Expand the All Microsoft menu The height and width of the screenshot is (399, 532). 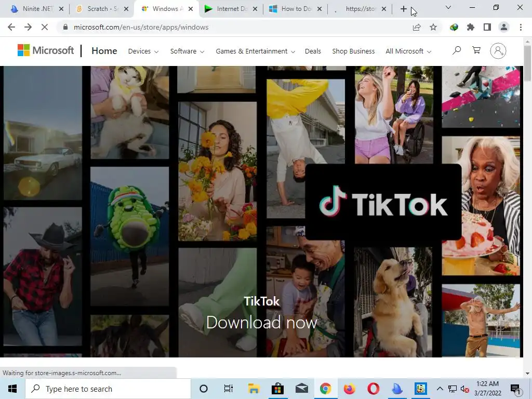pos(408,51)
